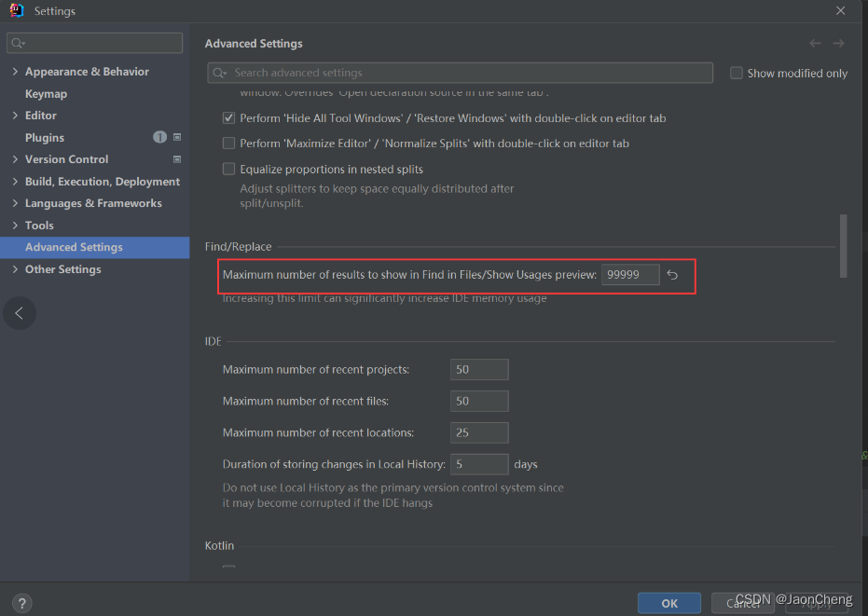
Task: Click the vertical scrollbar of advanced settings
Action: tap(844, 246)
